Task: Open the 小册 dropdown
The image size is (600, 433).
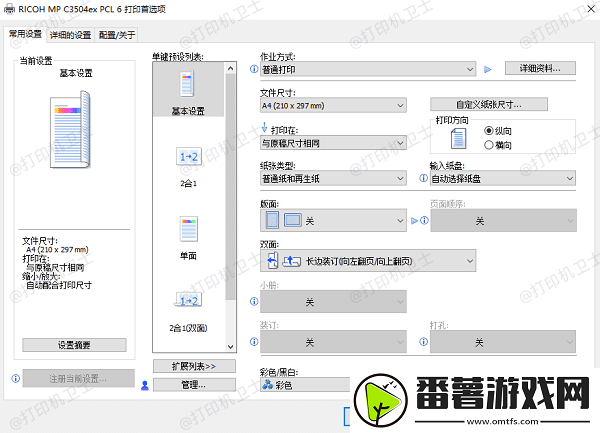Action: point(333,301)
